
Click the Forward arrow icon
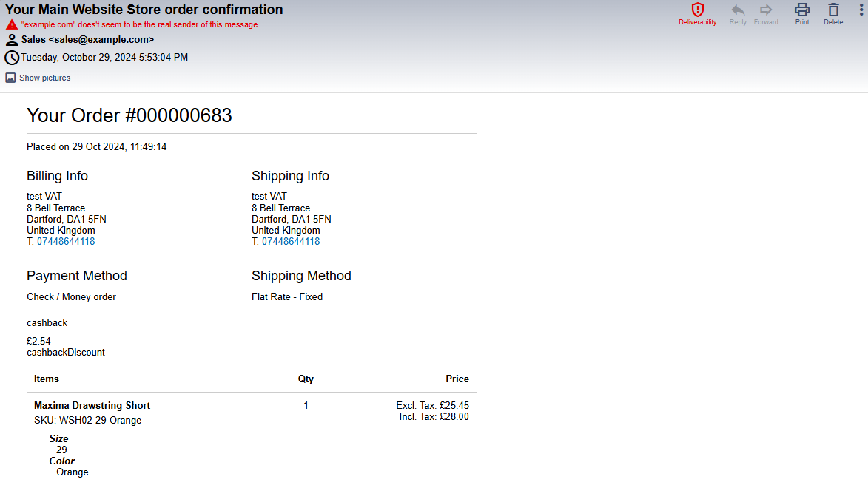(x=766, y=10)
